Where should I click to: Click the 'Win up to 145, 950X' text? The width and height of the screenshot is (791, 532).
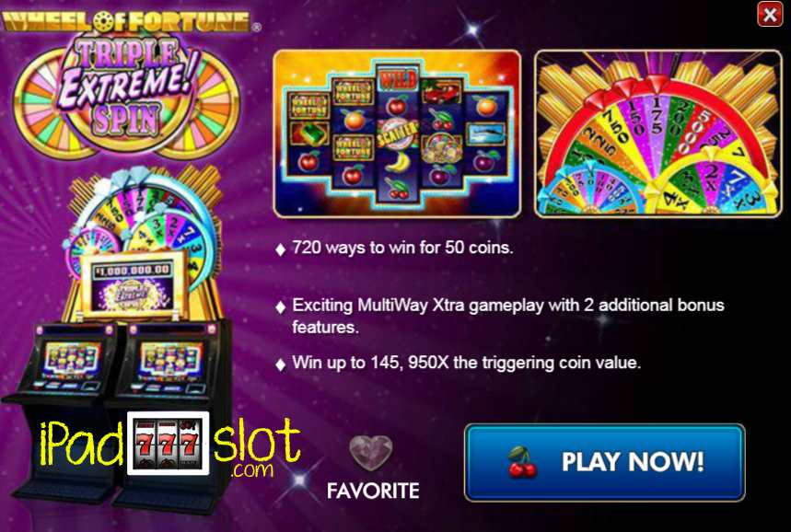click(x=466, y=363)
